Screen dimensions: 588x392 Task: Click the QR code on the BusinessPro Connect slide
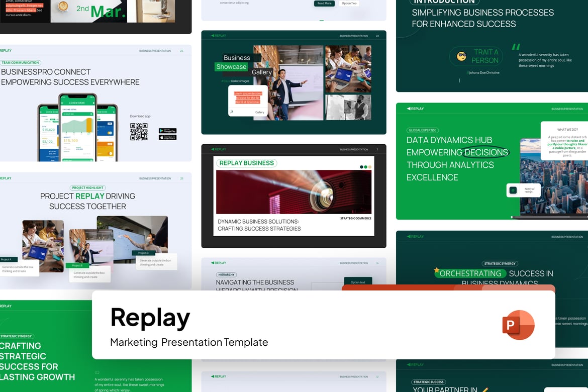(139, 132)
